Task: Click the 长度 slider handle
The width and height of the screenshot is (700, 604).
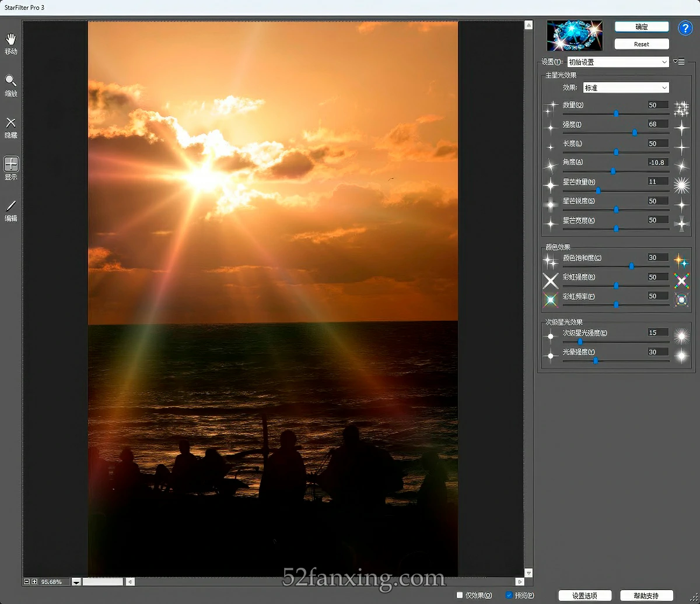Action: tap(616, 152)
